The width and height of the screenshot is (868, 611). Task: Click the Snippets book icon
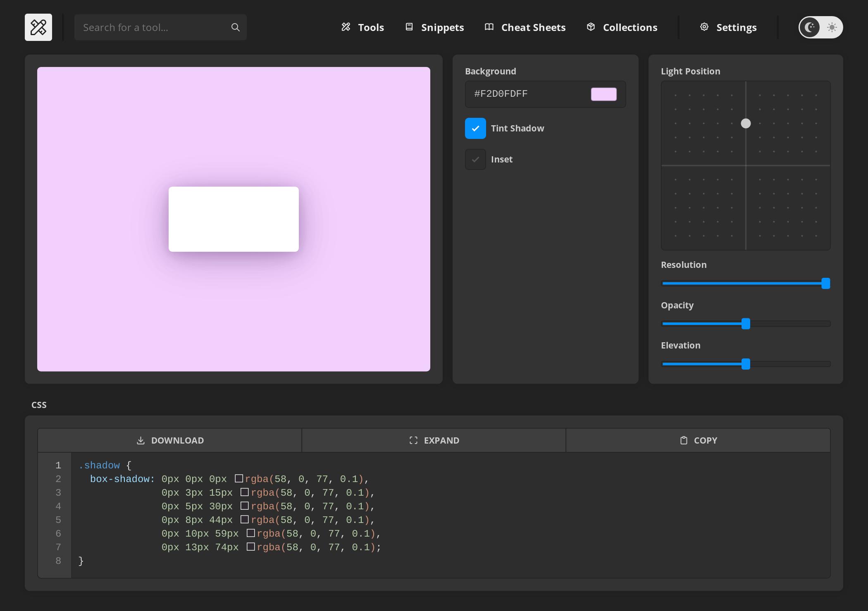pyautogui.click(x=409, y=26)
